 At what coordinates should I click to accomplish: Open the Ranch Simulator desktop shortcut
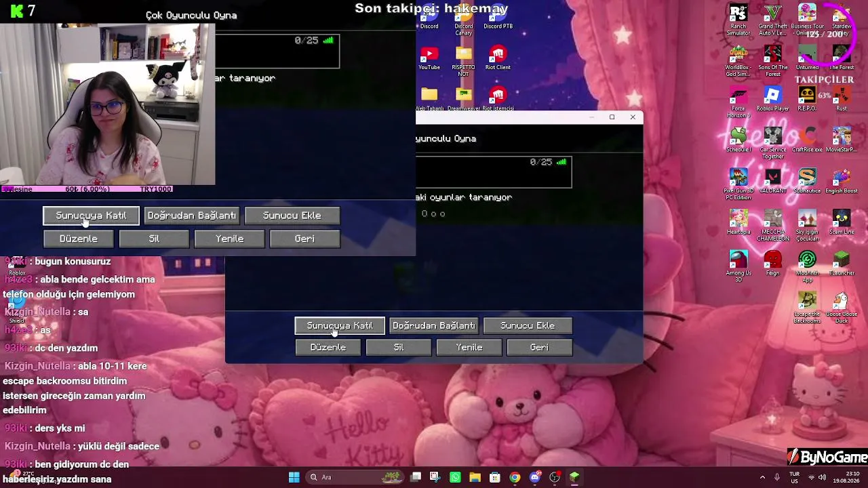pyautogui.click(x=738, y=20)
